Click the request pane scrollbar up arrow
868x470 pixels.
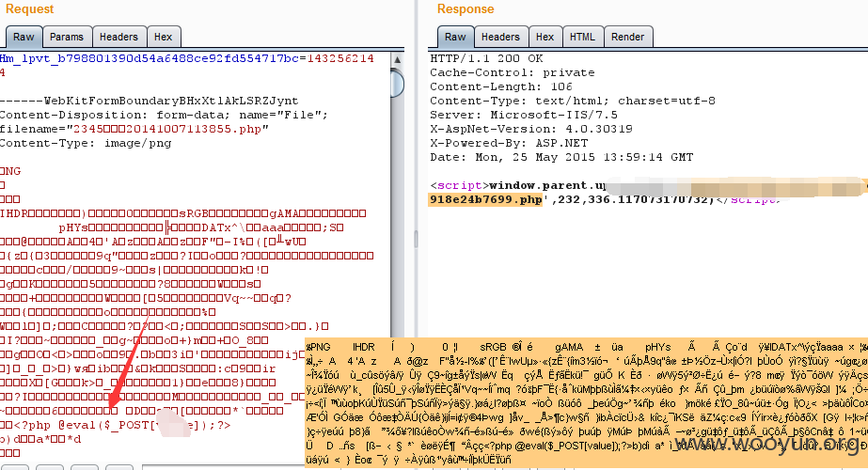pyautogui.click(x=397, y=59)
